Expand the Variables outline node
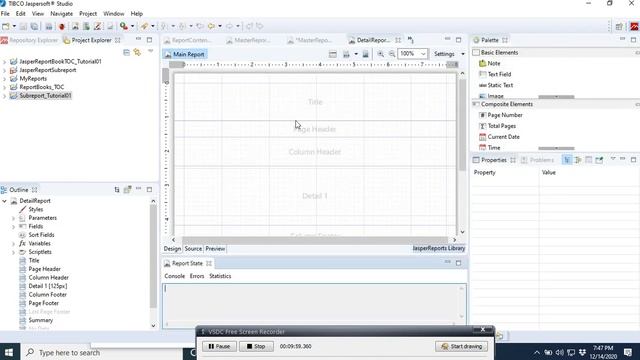Image resolution: width=640 pixels, height=360 pixels. click(13, 244)
